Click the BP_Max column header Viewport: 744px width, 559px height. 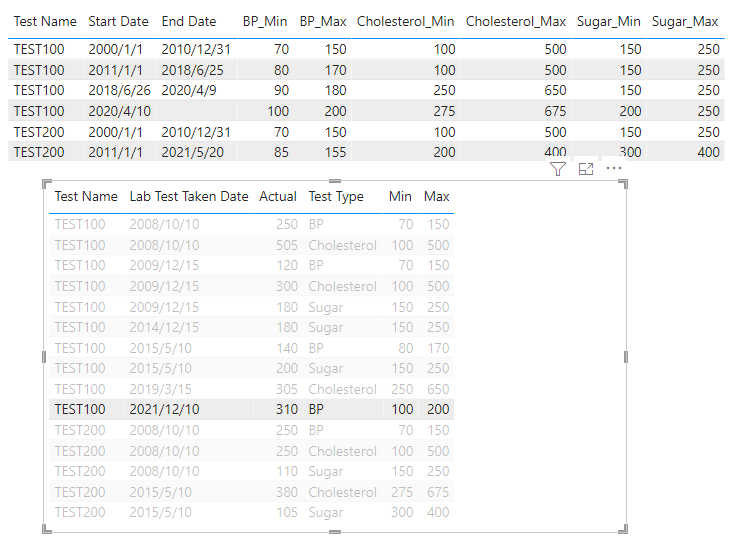click(x=323, y=22)
